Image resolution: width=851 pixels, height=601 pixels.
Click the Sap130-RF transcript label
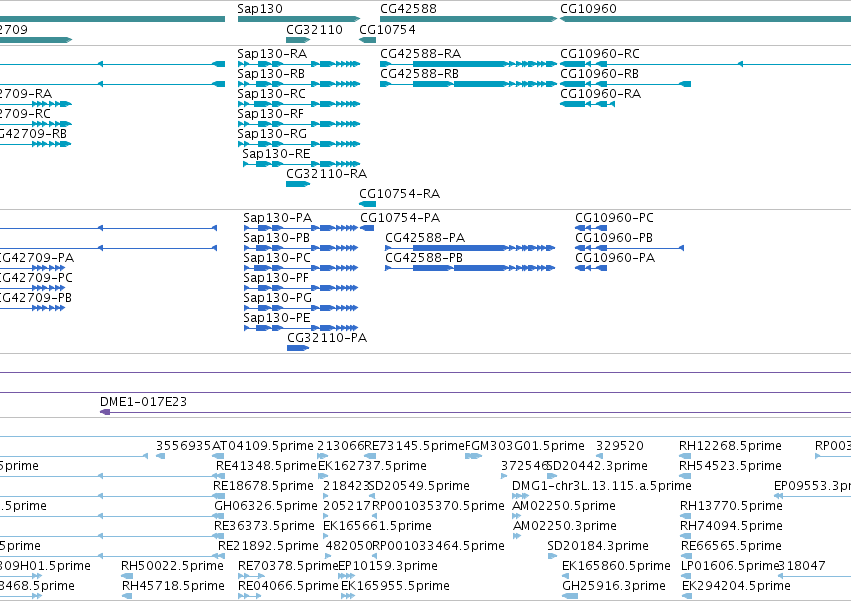click(x=270, y=114)
